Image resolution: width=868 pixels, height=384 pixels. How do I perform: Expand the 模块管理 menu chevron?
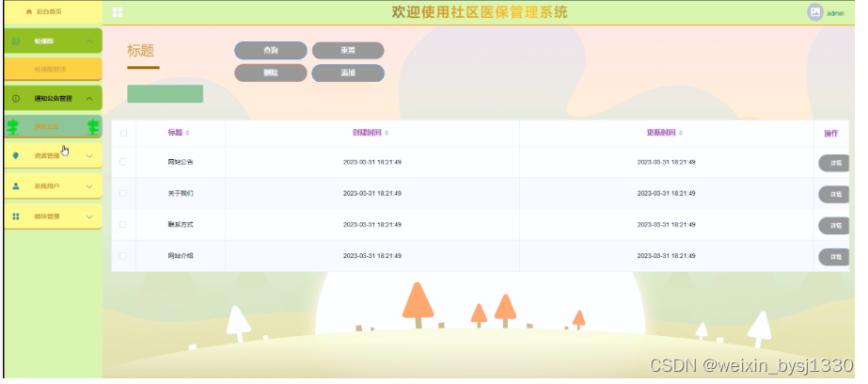click(x=89, y=216)
